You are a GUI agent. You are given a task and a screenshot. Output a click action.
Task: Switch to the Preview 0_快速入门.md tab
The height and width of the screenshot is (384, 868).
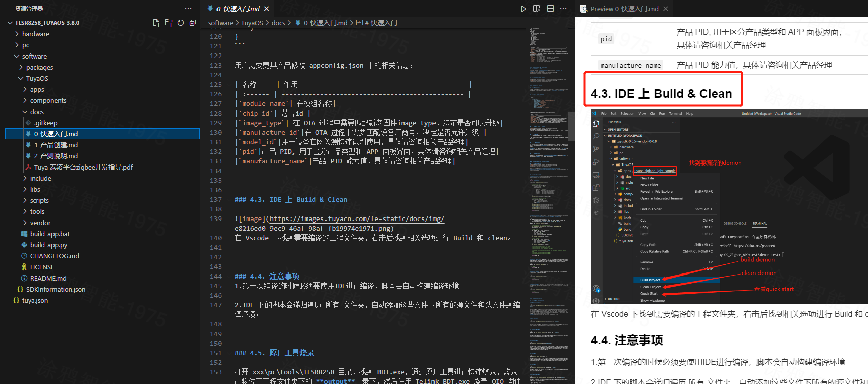coord(624,9)
